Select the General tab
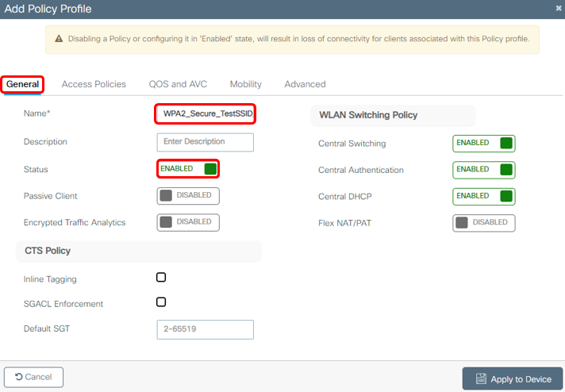 [x=22, y=84]
